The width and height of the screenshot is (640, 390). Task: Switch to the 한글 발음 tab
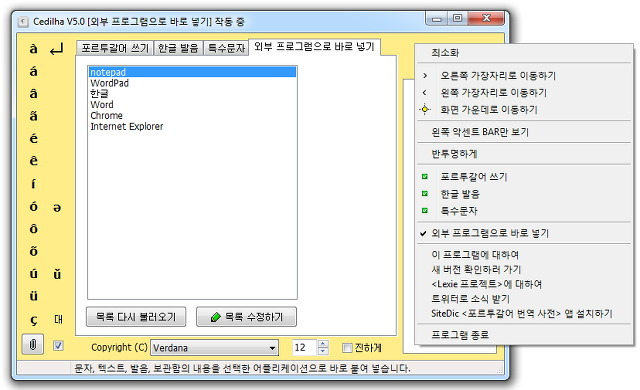coord(178,48)
